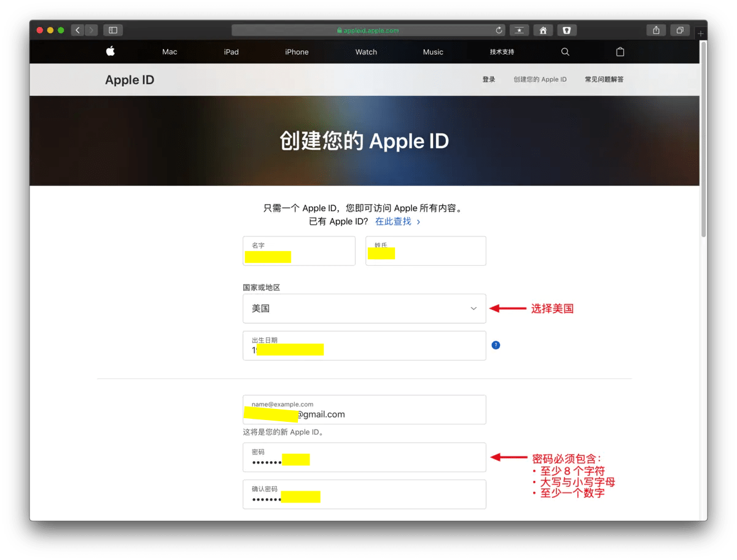Viewport: 737px width, 560px height.
Task: Focus the 出生日期 birthday field
Action: tap(364, 346)
